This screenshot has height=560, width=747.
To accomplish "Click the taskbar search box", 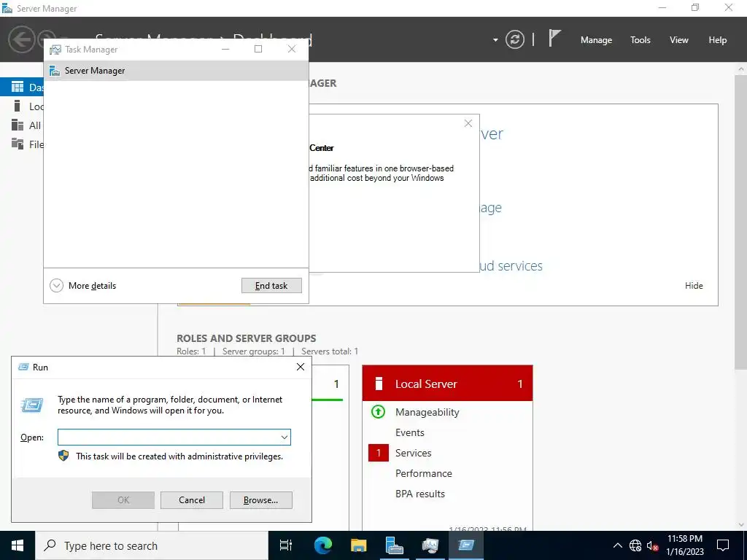I will (152, 545).
